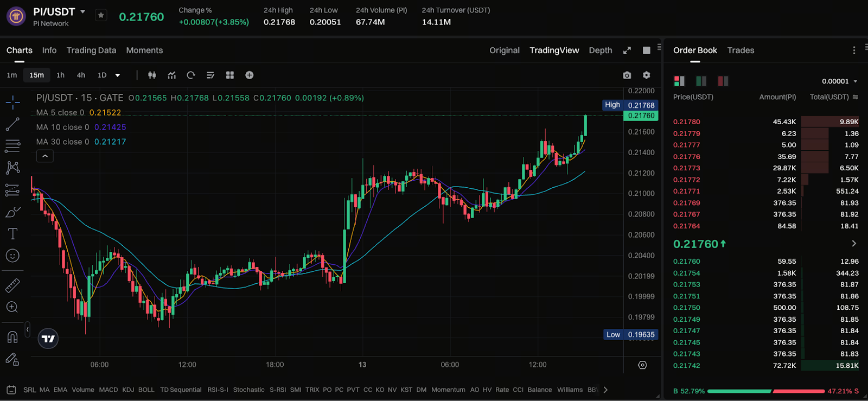Select the Depth chart view
Image resolution: width=868 pixels, height=401 pixels.
(601, 50)
